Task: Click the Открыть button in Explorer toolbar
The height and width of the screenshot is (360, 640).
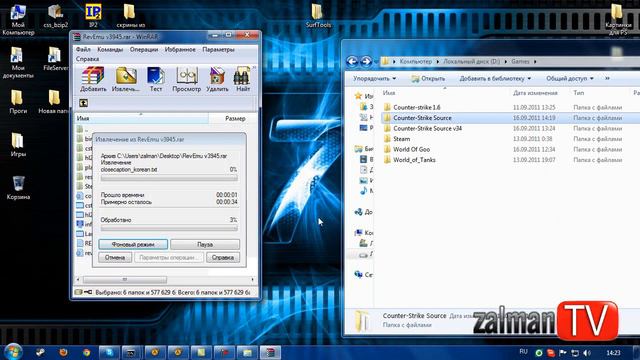Action: click(428, 78)
